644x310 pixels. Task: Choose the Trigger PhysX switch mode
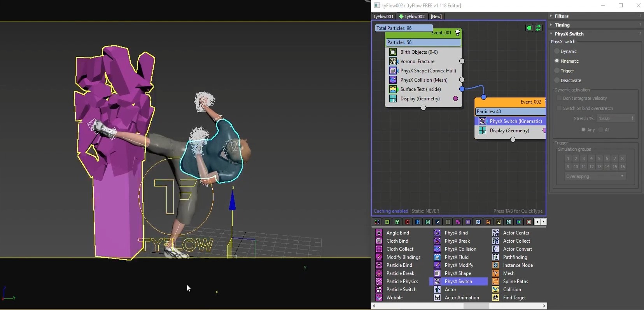tap(557, 70)
